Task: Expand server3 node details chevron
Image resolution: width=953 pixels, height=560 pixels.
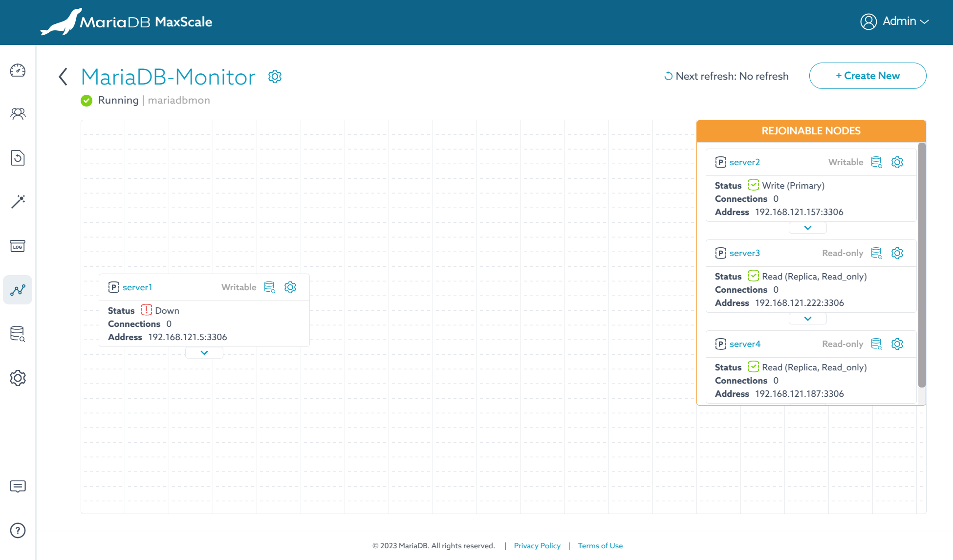Action: click(808, 319)
